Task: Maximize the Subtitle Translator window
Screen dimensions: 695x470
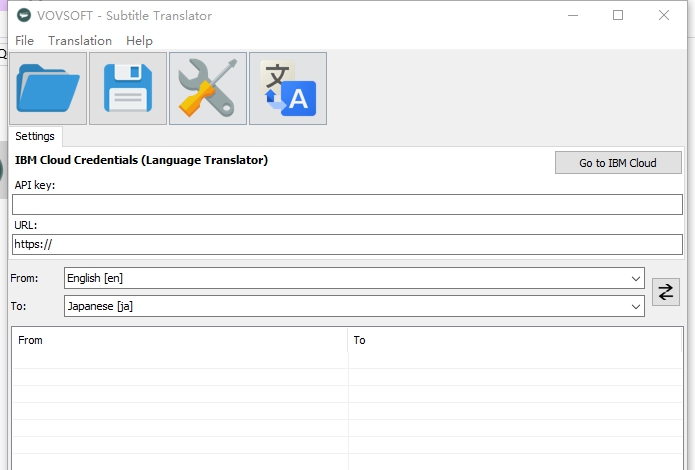Action: (618, 16)
